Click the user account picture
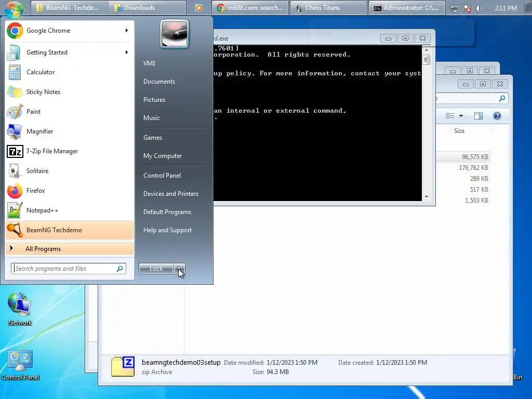Screen dimensions: 532x399 (175, 34)
